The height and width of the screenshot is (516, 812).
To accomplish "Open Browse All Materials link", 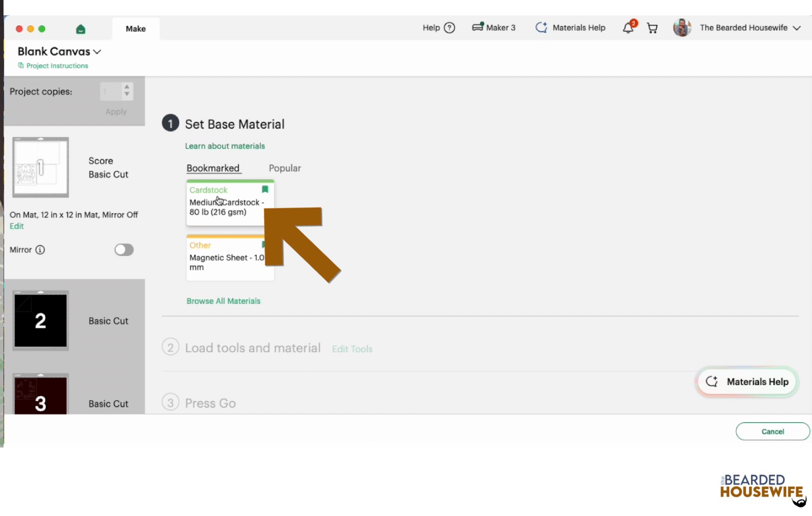I will [223, 301].
